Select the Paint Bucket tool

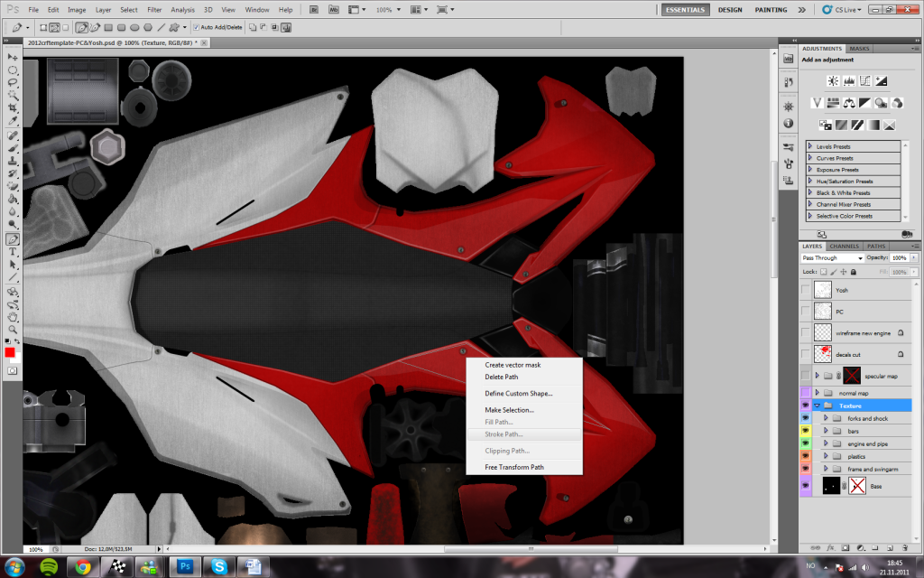click(x=13, y=200)
